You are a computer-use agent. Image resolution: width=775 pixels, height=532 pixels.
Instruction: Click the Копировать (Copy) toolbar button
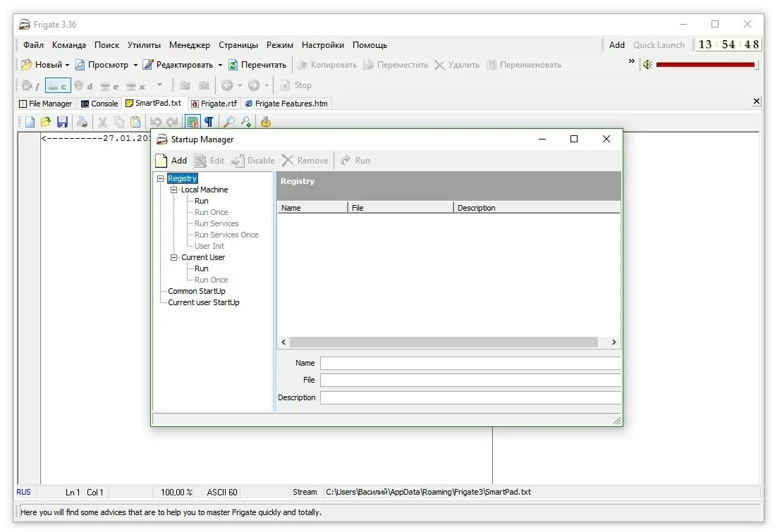click(x=327, y=65)
